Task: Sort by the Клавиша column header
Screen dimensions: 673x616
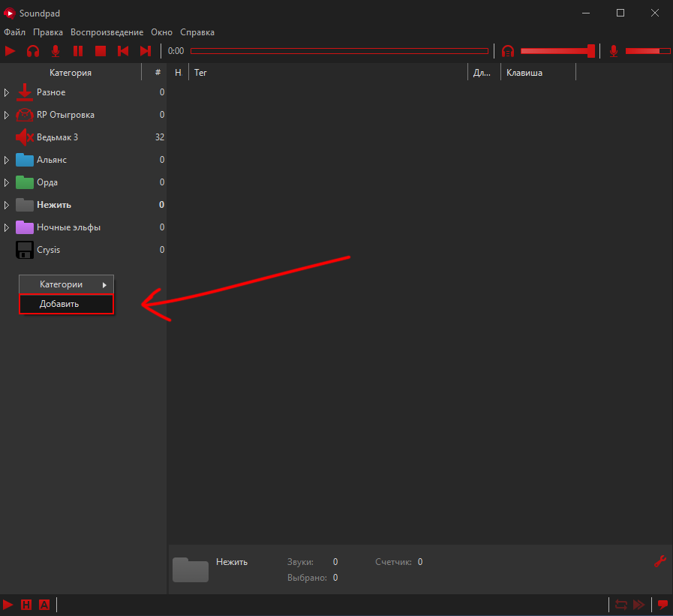Action: click(538, 73)
